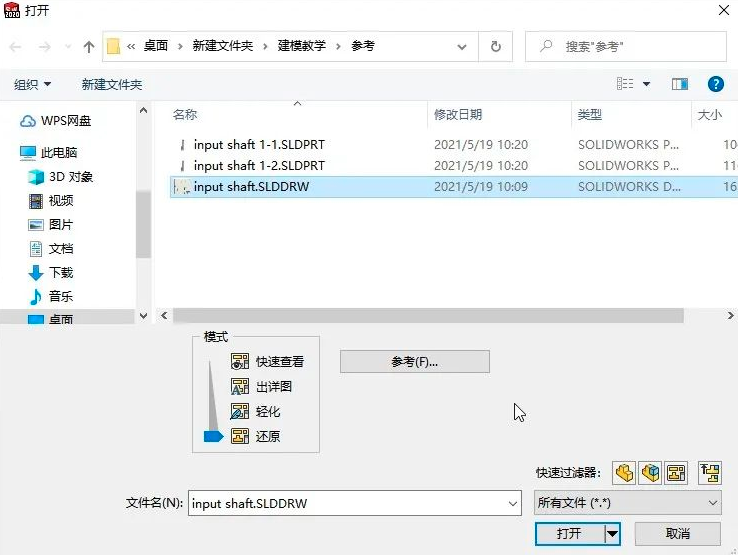Open help with question mark icon
This screenshot has width=738, height=555.
[x=715, y=84]
